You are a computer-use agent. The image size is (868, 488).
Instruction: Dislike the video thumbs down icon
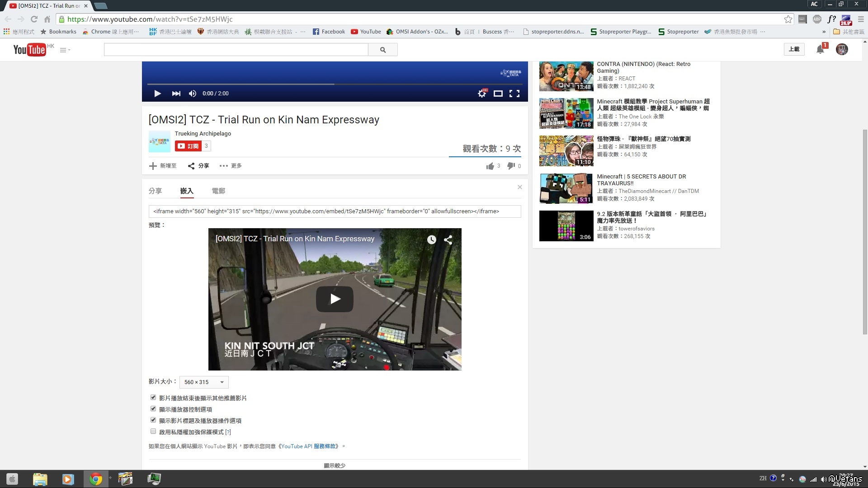(x=511, y=166)
